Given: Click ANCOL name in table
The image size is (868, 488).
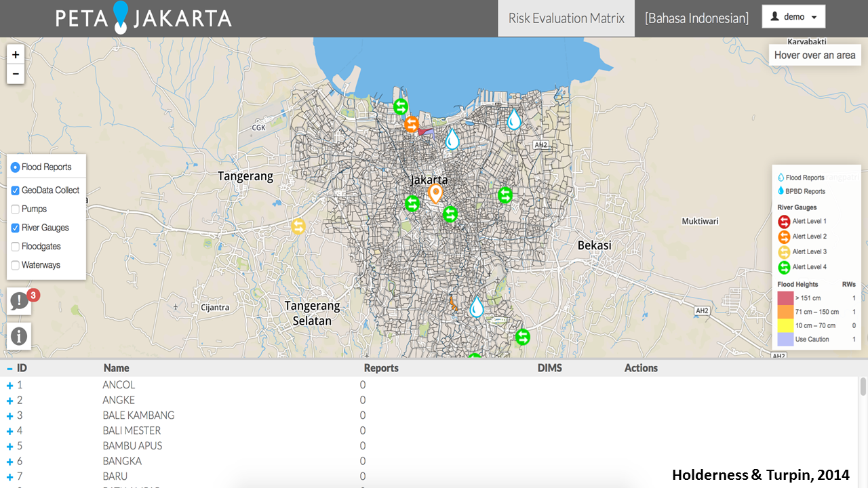Looking at the screenshot, I should coord(119,385).
